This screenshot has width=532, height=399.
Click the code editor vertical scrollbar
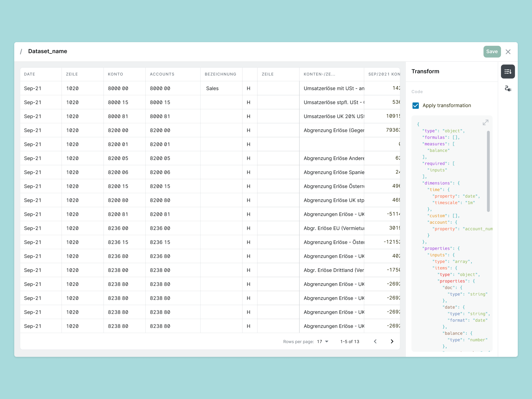(488, 171)
